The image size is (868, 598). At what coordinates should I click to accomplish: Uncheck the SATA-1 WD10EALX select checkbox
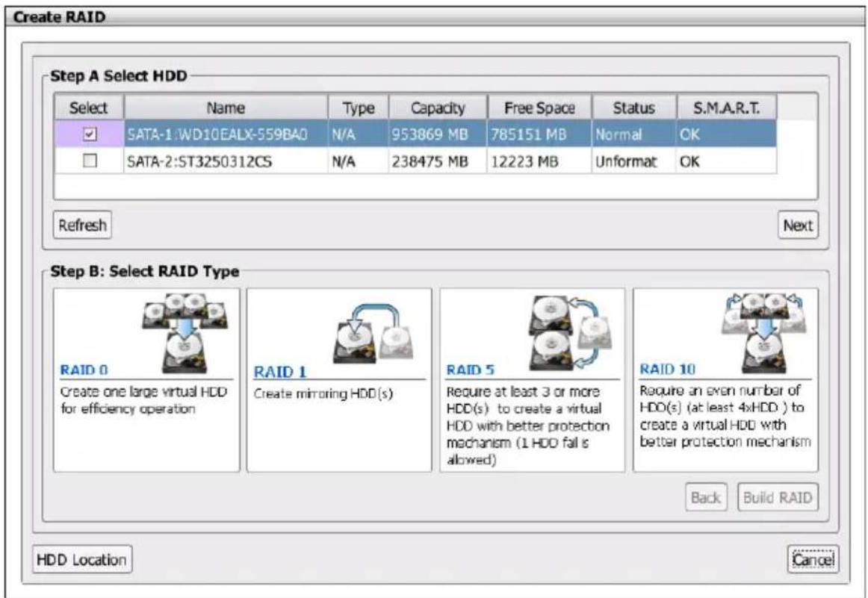click(x=89, y=134)
